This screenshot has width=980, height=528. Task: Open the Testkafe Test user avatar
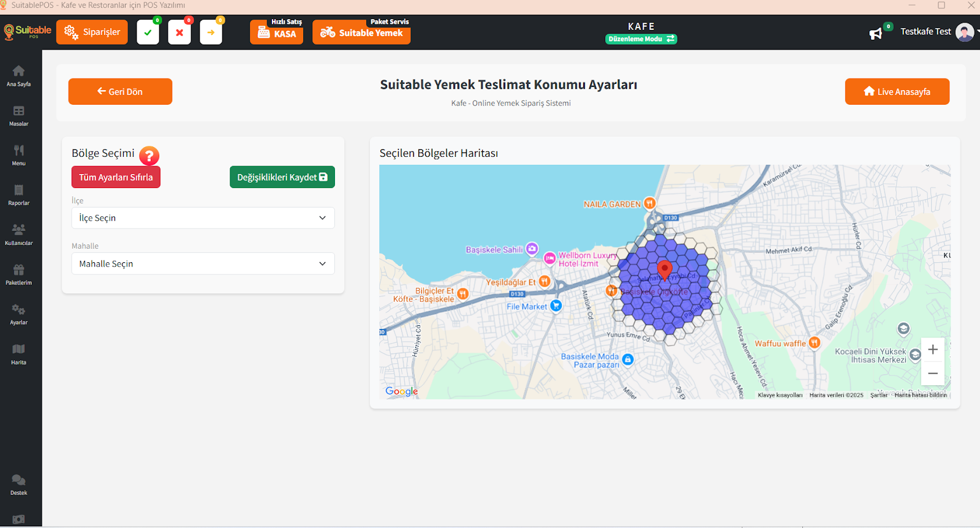tap(965, 32)
